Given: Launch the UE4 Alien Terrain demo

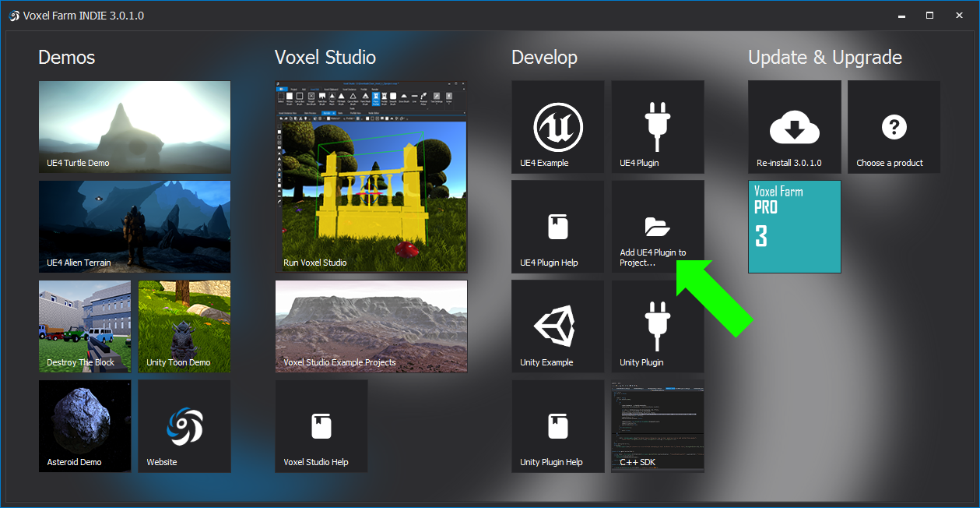Looking at the screenshot, I should [x=135, y=227].
